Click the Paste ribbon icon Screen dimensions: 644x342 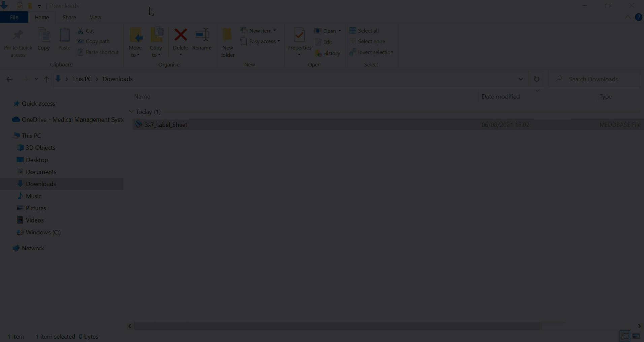tap(64, 35)
